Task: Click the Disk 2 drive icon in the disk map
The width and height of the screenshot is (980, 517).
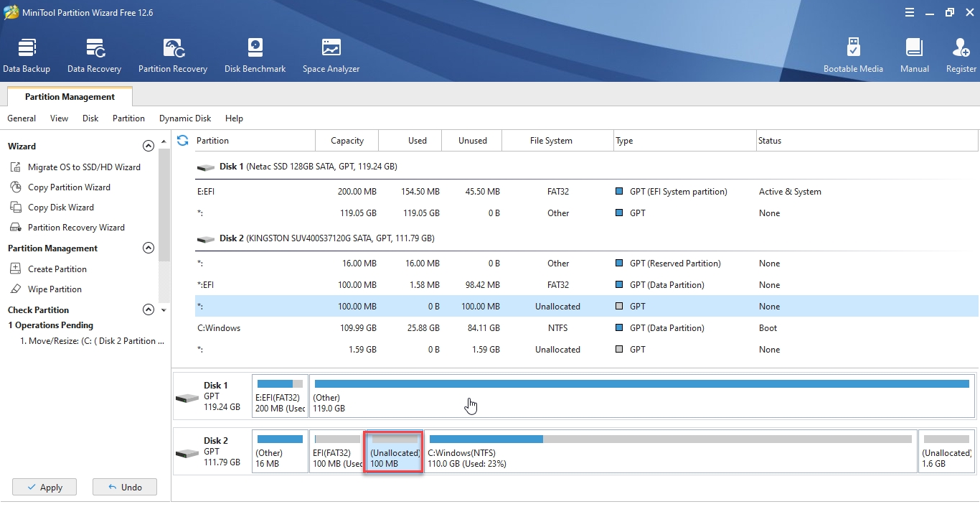Action: tap(187, 453)
